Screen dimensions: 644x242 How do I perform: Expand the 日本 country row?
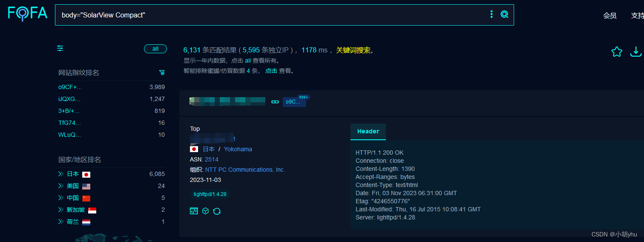[x=61, y=174]
